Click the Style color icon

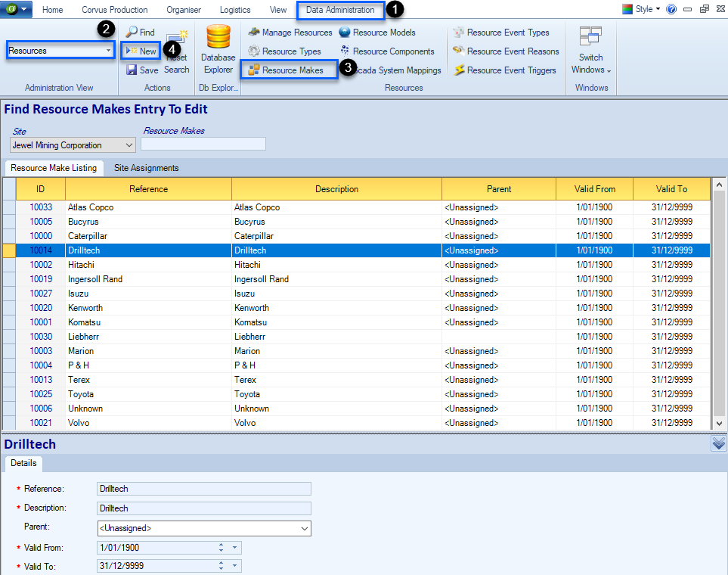pos(627,9)
